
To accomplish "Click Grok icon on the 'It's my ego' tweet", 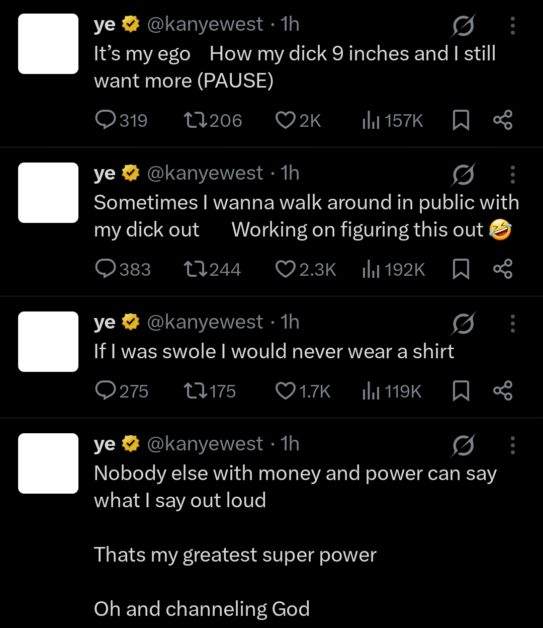I will (x=463, y=26).
